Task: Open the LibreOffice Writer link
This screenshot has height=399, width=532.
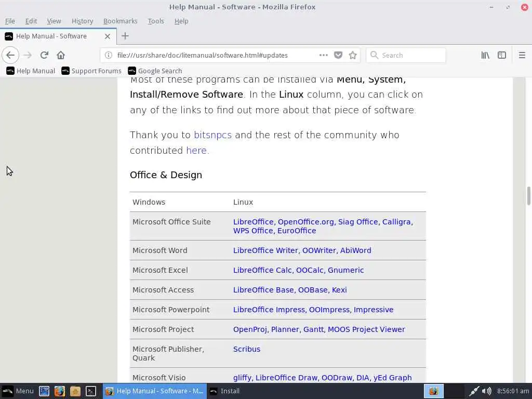Action: click(x=265, y=250)
